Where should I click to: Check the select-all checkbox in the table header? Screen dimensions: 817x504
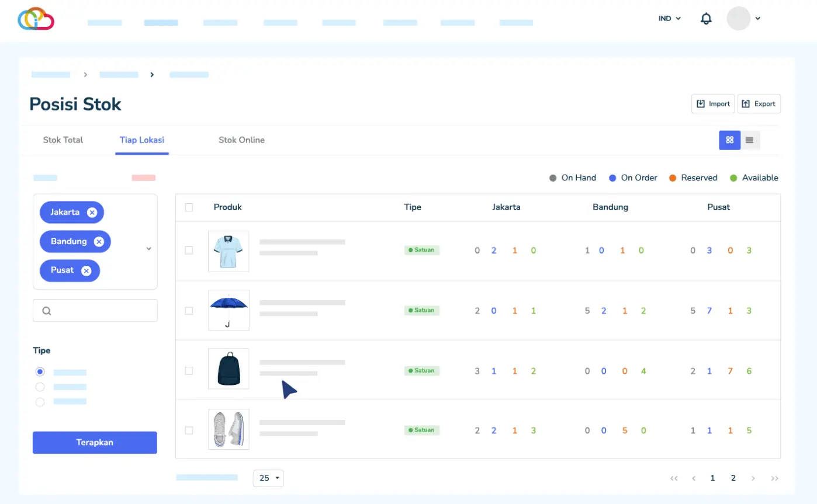click(189, 207)
